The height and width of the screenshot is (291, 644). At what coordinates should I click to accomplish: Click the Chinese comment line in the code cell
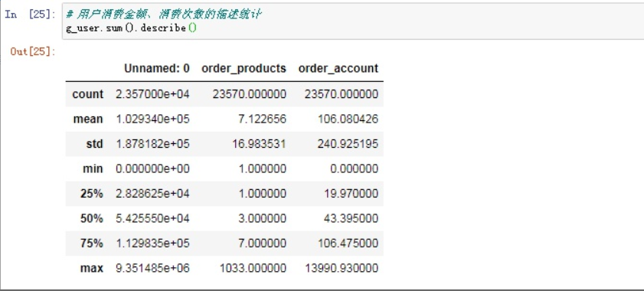(164, 15)
